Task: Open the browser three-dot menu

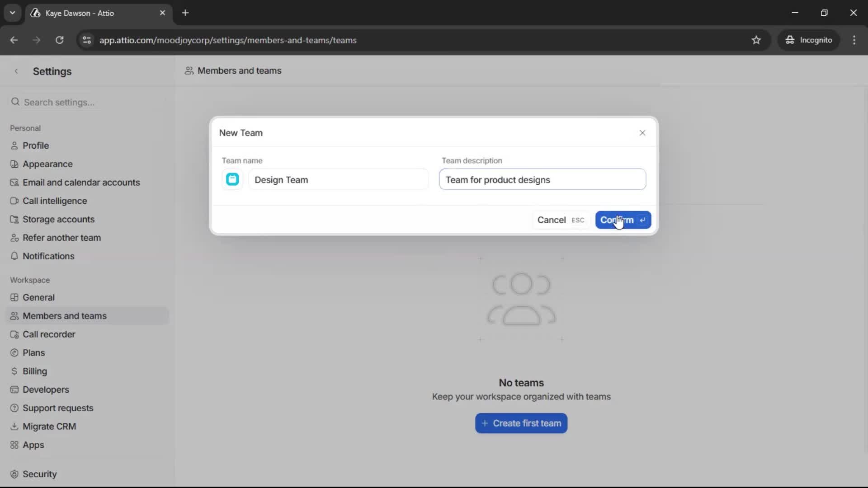Action: pyautogui.click(x=854, y=40)
